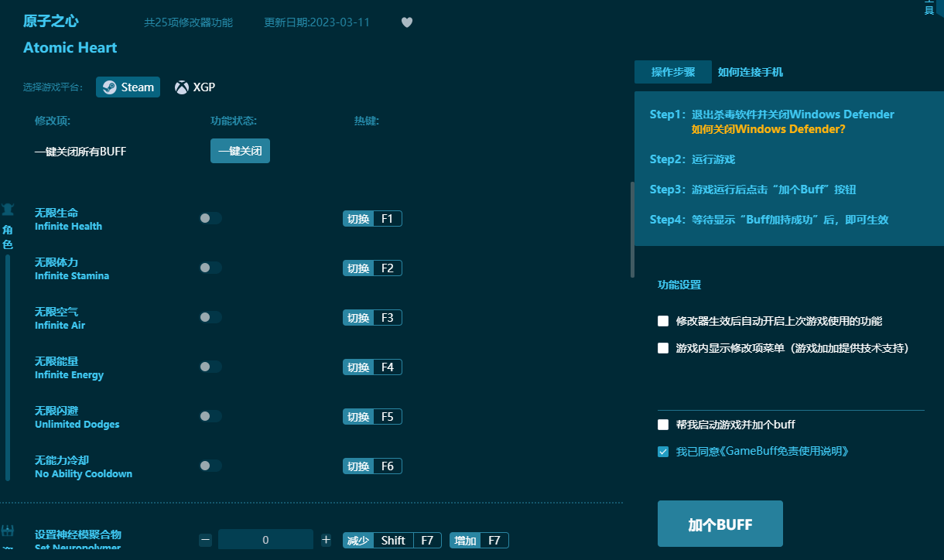
Task: Click 无能力冷却 No Ability Cooldown label
Action: point(84,466)
